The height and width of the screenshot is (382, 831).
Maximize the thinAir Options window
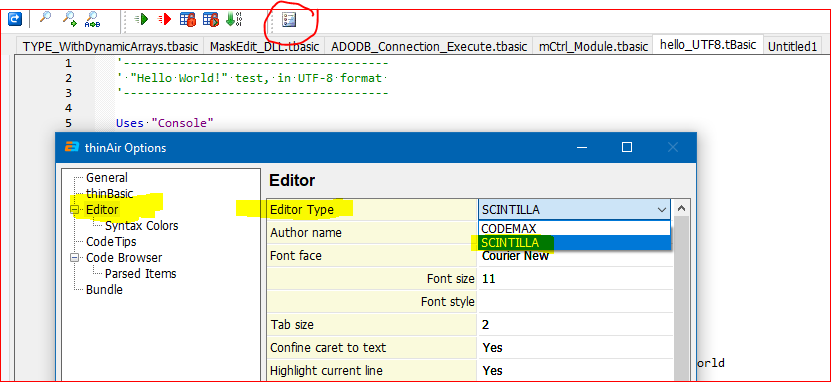(626, 147)
